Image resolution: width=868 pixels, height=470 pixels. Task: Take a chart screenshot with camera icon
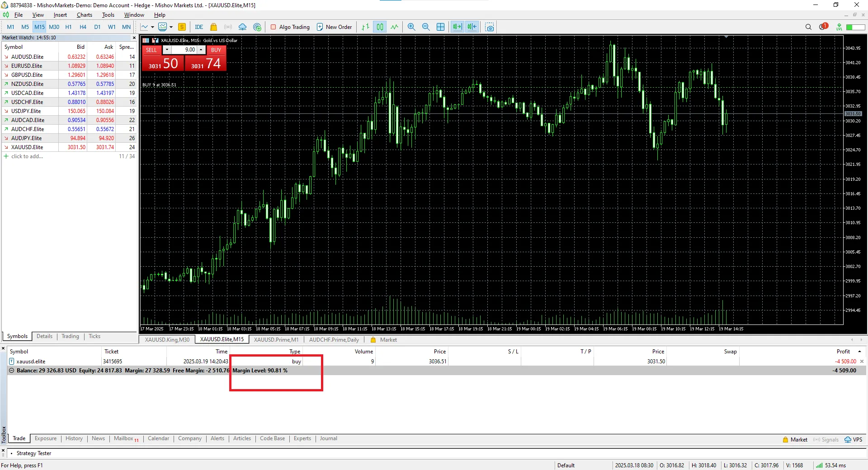click(490, 27)
